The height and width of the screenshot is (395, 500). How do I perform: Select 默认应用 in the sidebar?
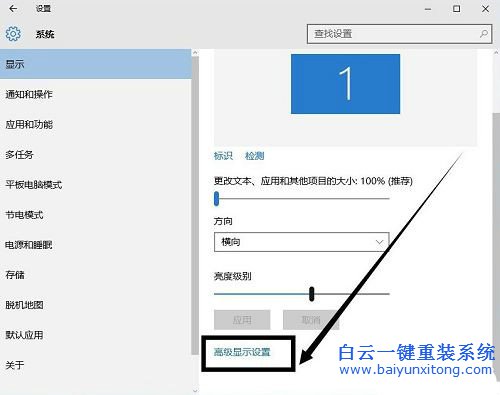click(x=96, y=335)
